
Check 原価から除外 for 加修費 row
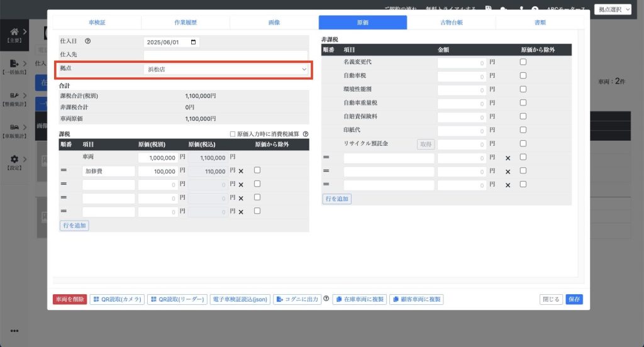[257, 170]
